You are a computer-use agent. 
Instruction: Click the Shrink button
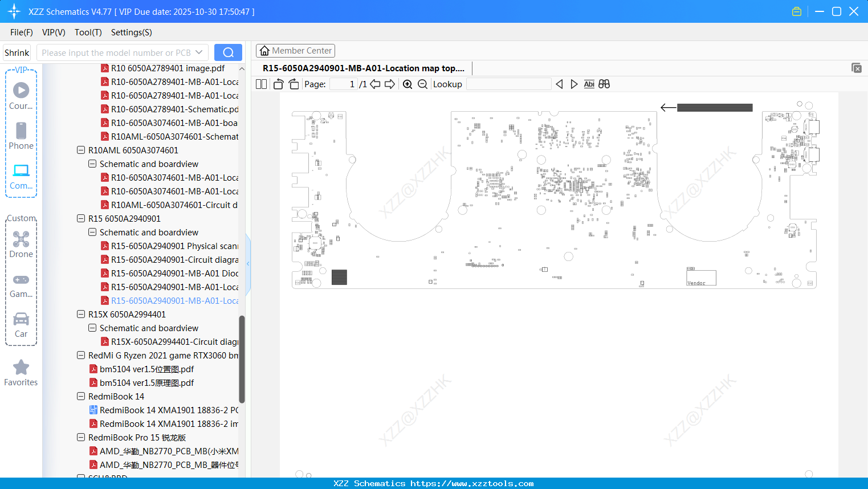click(17, 52)
